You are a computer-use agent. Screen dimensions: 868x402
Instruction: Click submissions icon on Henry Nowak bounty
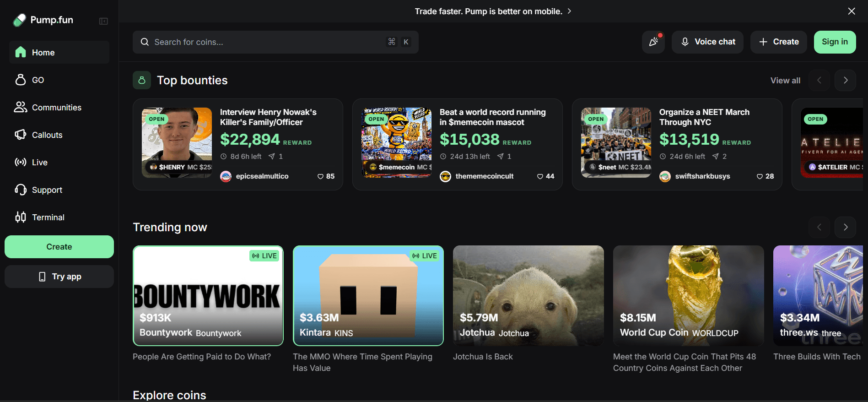(272, 157)
